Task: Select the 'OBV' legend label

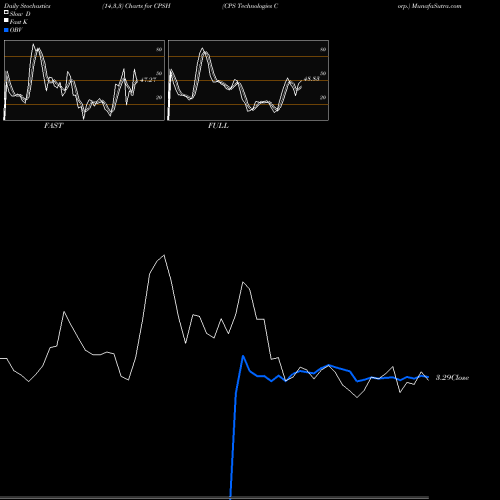Action: click(x=16, y=30)
